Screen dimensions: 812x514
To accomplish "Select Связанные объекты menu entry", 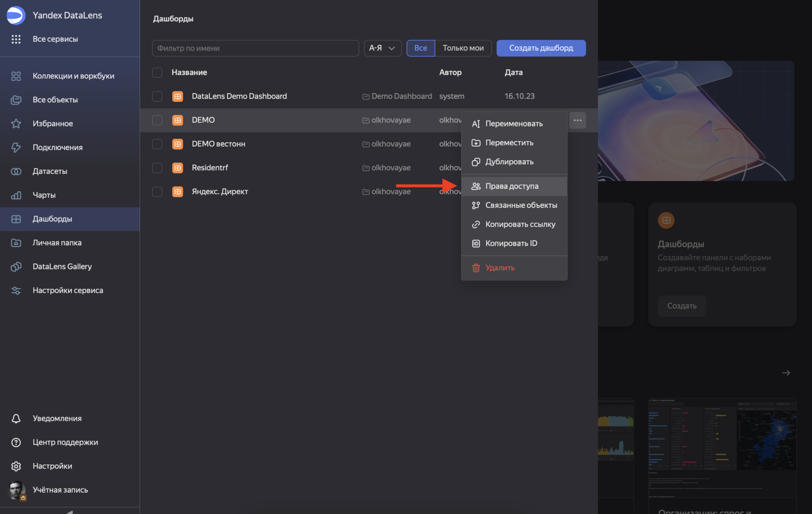I will [514, 205].
